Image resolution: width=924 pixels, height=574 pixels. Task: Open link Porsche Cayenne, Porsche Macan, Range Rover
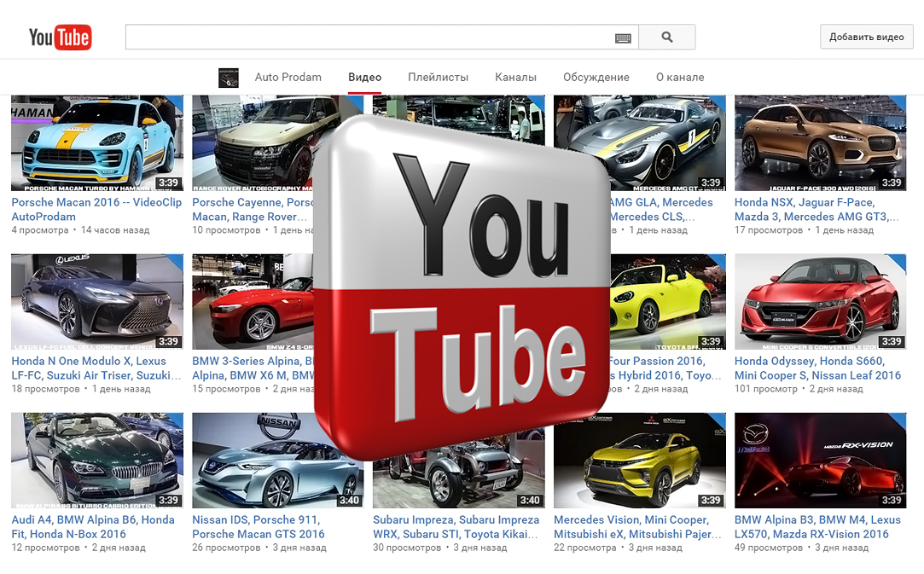coord(253,209)
